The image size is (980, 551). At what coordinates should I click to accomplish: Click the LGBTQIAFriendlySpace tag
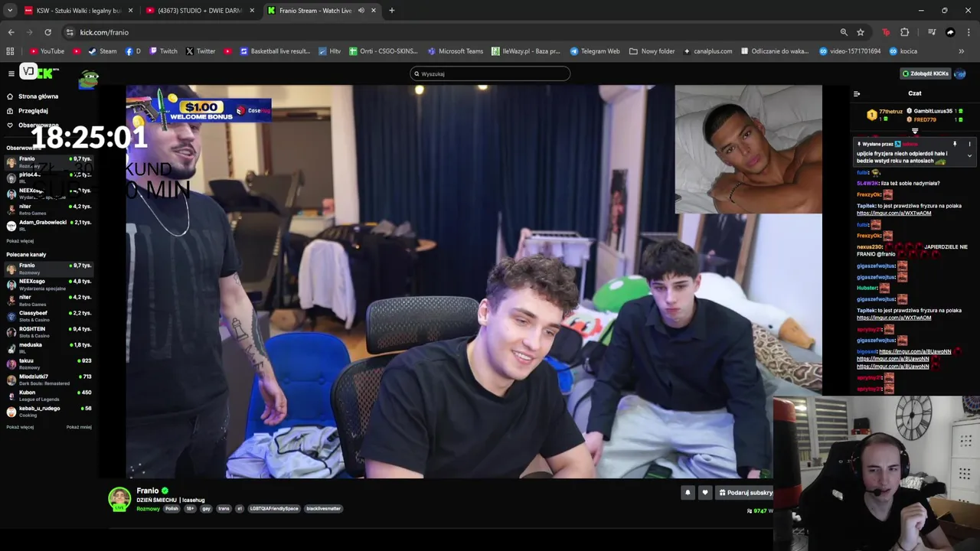(274, 509)
